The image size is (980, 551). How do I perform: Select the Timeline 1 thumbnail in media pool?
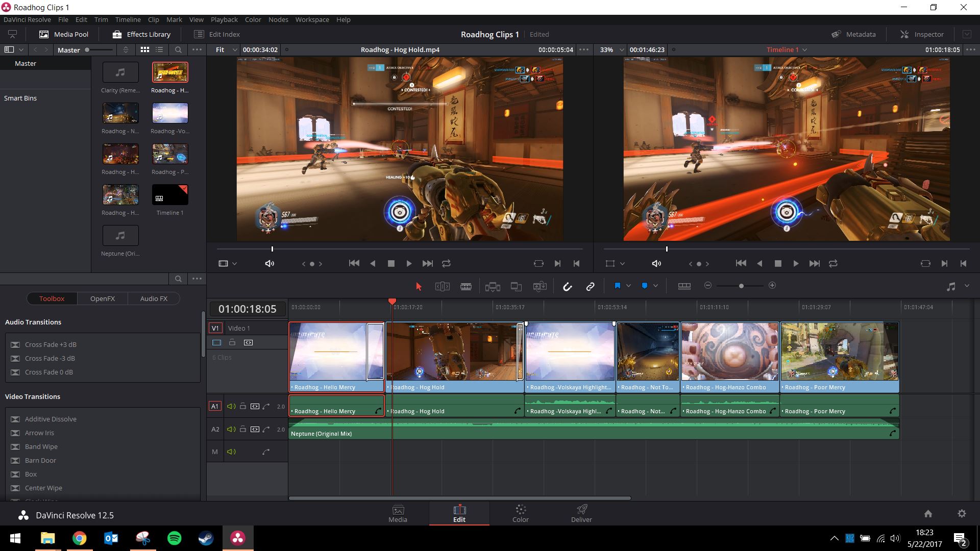(170, 195)
